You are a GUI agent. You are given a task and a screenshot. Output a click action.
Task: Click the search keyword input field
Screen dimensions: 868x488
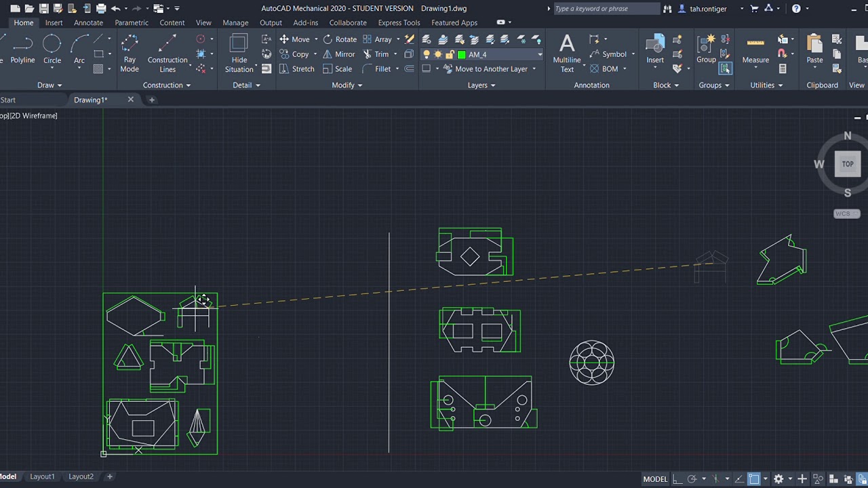coord(606,9)
